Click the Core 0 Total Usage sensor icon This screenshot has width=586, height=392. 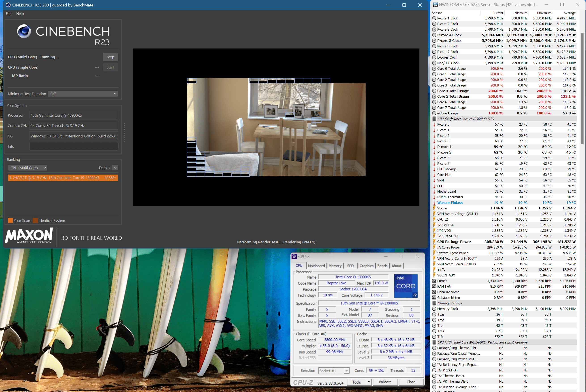tap(434, 69)
